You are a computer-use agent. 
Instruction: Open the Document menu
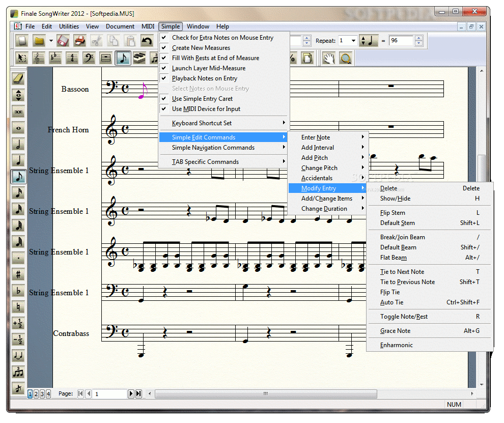(120, 26)
